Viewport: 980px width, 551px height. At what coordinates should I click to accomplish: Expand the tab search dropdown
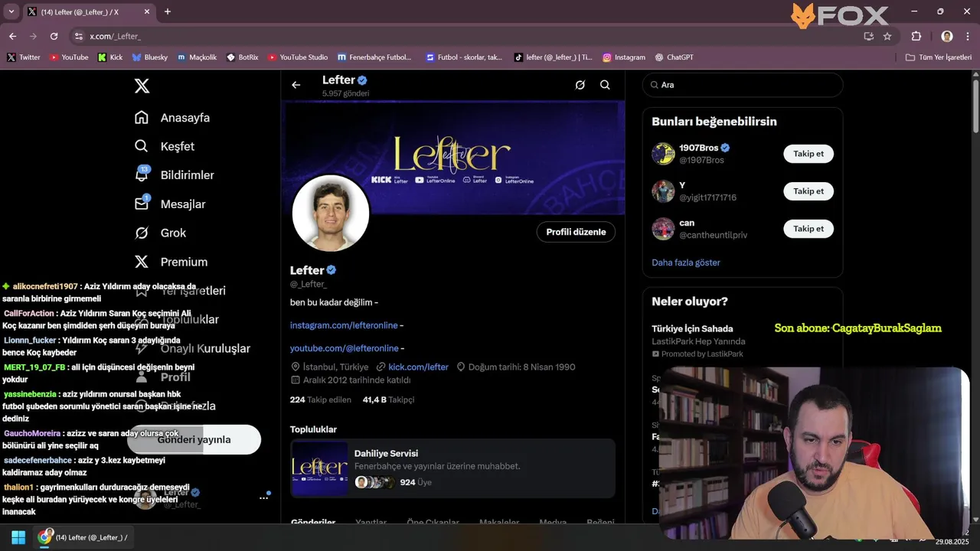[x=11, y=11]
